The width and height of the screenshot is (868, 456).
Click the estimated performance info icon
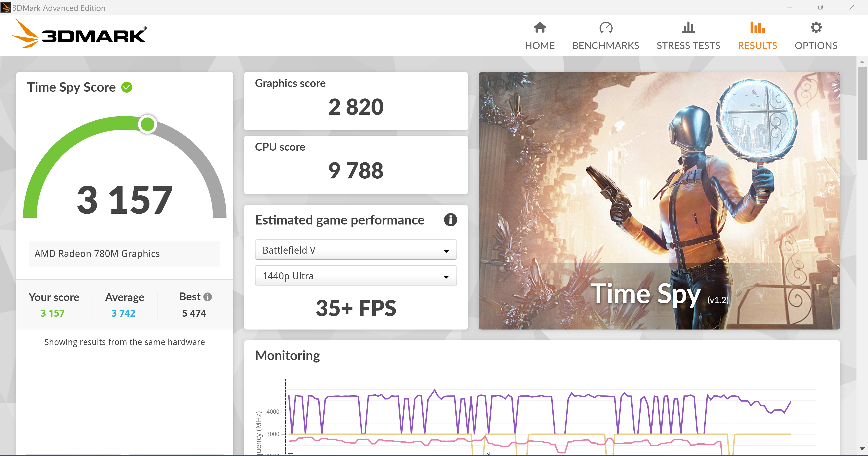(x=450, y=220)
